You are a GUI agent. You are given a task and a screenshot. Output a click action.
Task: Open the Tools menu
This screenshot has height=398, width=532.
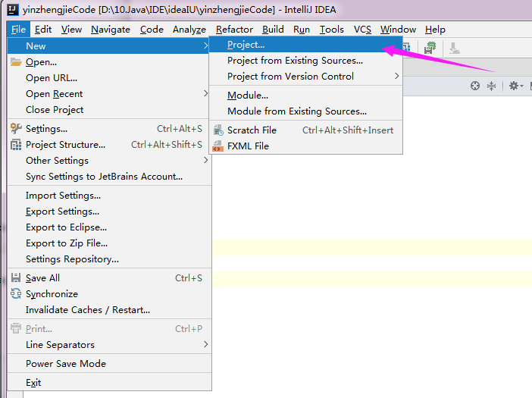tap(331, 30)
